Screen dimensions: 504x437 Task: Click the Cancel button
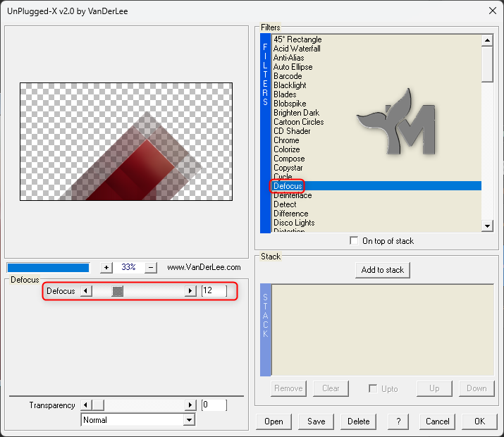coord(437,421)
